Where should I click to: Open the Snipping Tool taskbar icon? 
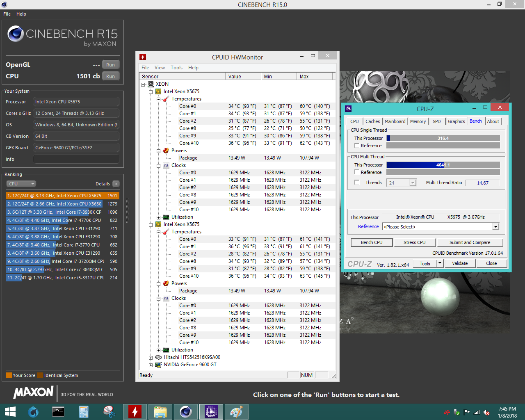tap(109, 412)
